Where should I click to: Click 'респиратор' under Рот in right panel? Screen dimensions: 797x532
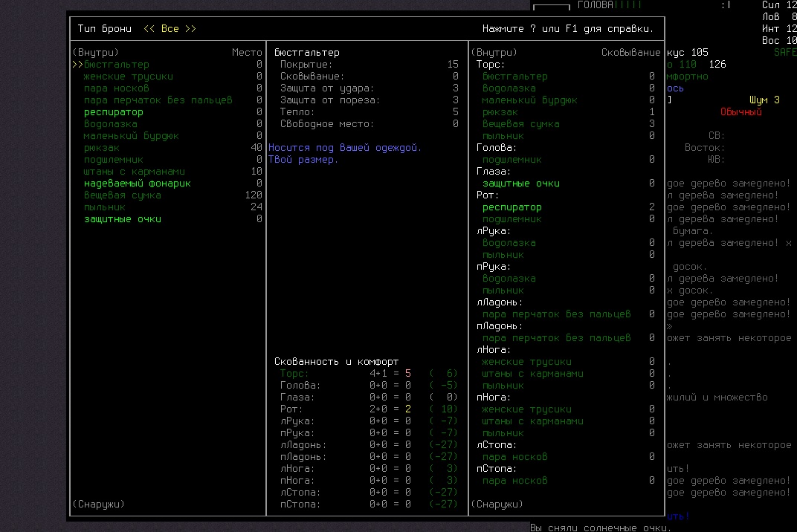[512, 207]
